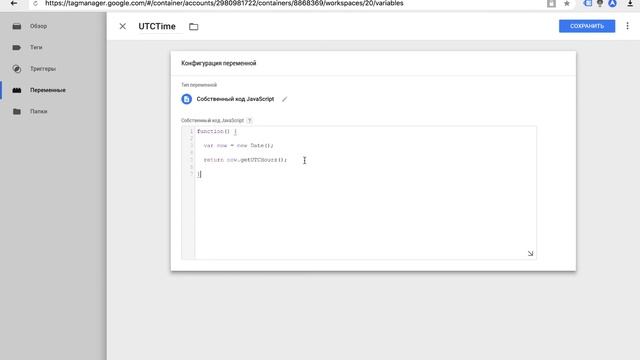Click the Переменные brick icon

[x=17, y=90]
